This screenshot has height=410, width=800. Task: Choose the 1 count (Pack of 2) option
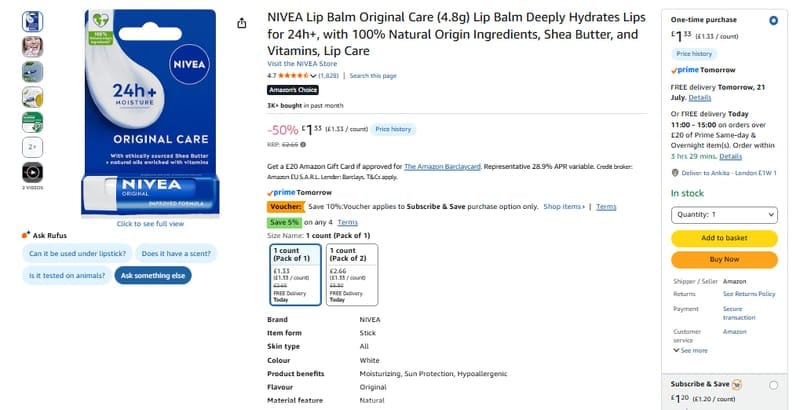click(x=352, y=275)
